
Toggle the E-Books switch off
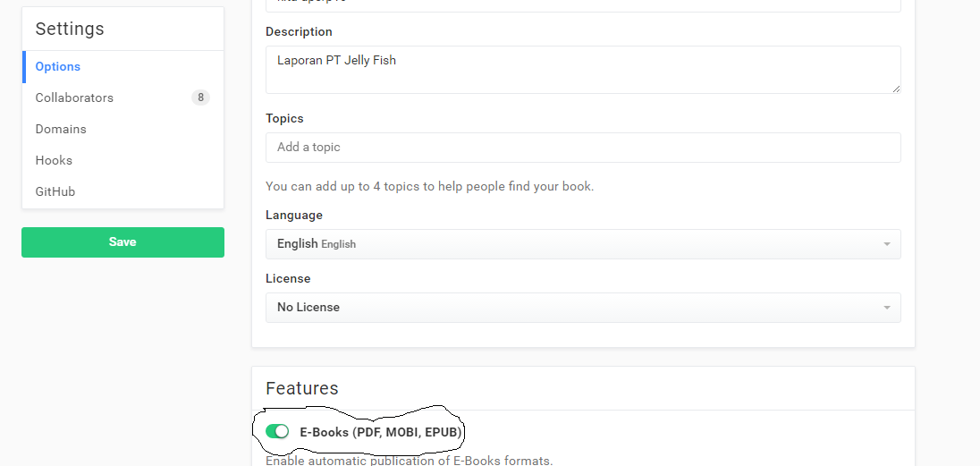pyautogui.click(x=277, y=432)
